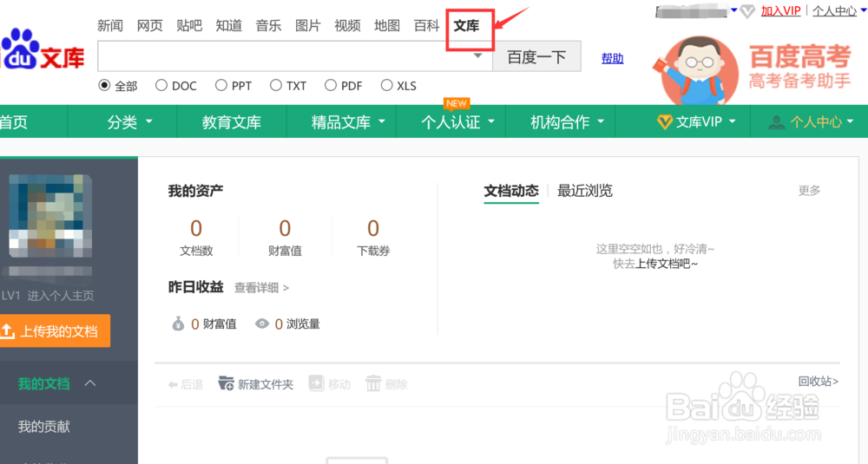Collapse the 我的文档 sidebar section
Image resolution: width=868 pixels, height=464 pixels.
[x=90, y=383]
